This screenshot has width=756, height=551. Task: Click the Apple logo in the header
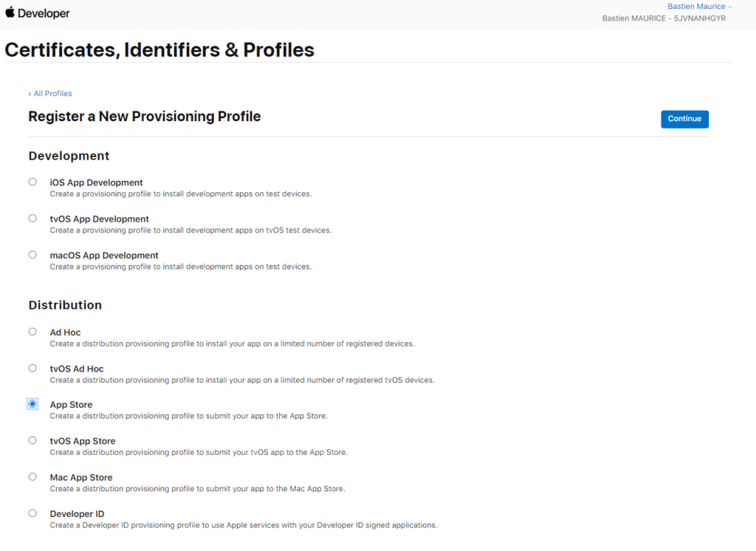10,13
